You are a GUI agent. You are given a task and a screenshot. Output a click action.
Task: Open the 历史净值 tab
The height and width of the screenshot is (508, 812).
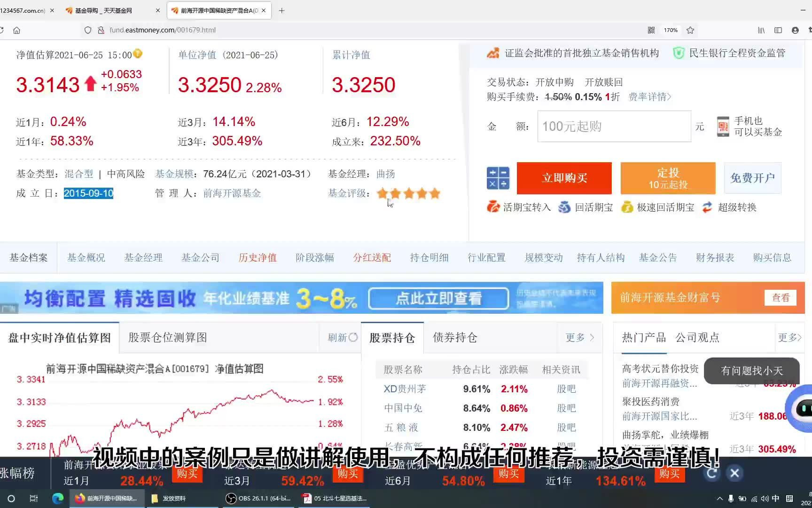point(257,257)
